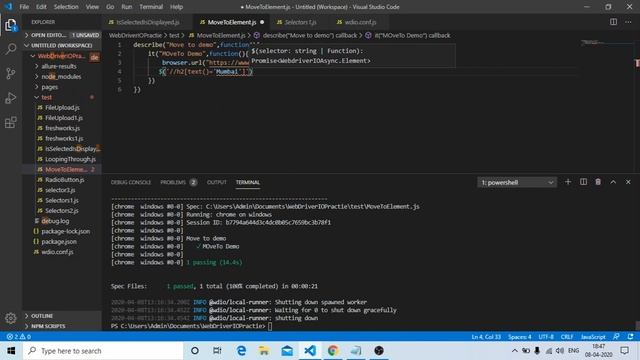
Task: Open the Terminal menu
Action: point(151,7)
